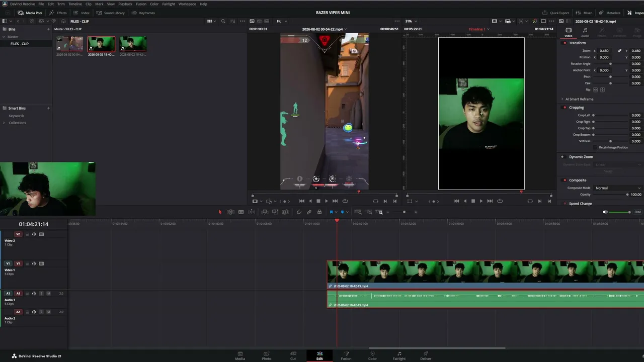644x362 pixels.
Task: Open the Mixer panel
Action: pyautogui.click(x=584, y=13)
